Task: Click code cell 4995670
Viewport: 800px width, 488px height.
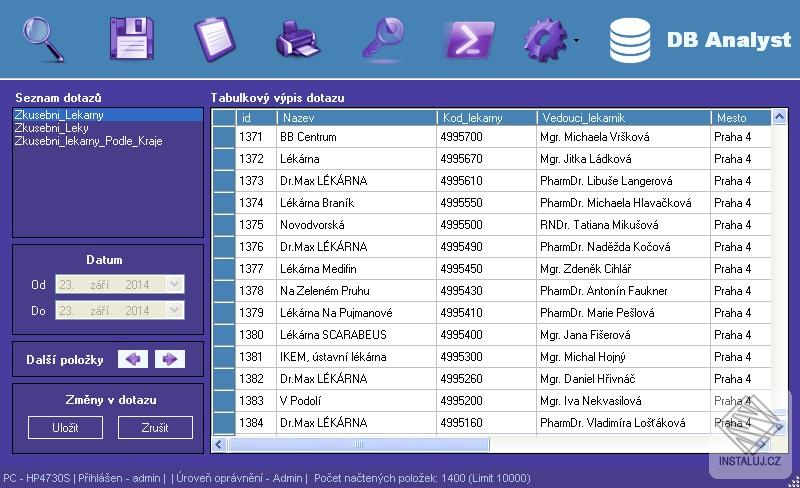Action: [x=487, y=159]
